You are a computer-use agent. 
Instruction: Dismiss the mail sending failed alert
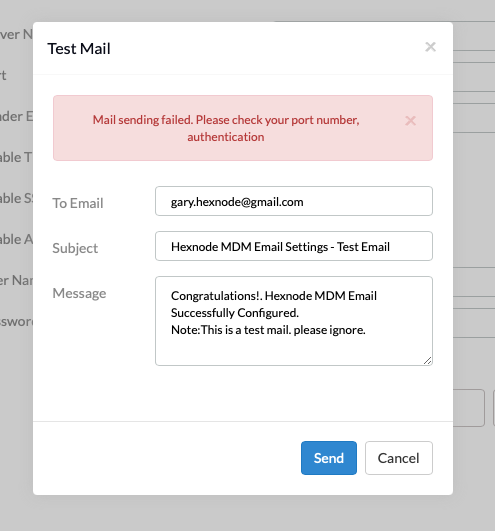tap(410, 121)
